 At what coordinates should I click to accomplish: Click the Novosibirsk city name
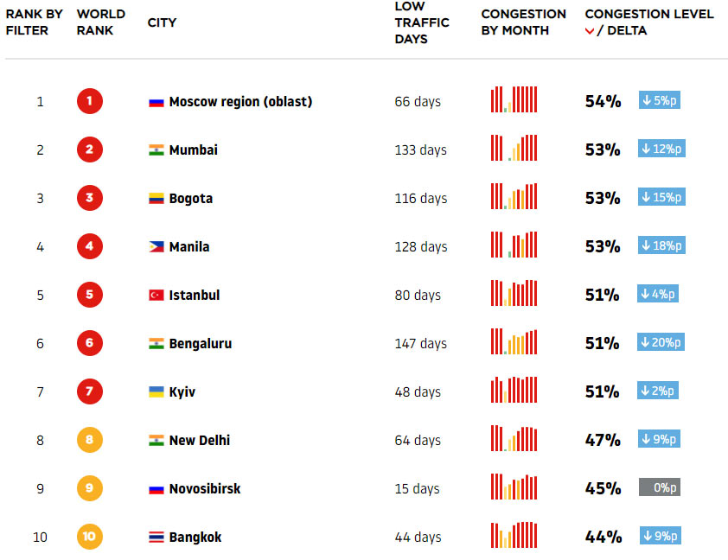coord(204,489)
